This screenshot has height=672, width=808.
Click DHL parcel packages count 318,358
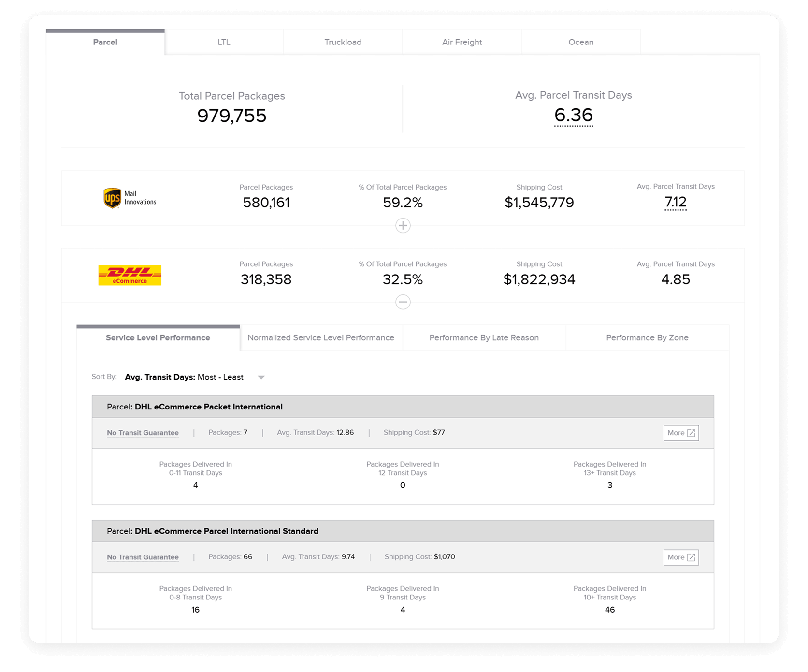266,279
